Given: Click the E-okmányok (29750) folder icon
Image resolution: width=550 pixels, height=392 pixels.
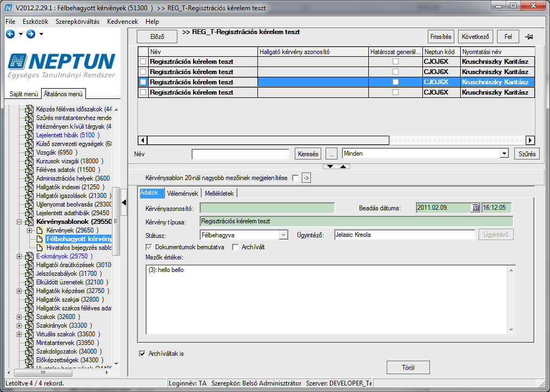Looking at the screenshot, I should coord(29,256).
